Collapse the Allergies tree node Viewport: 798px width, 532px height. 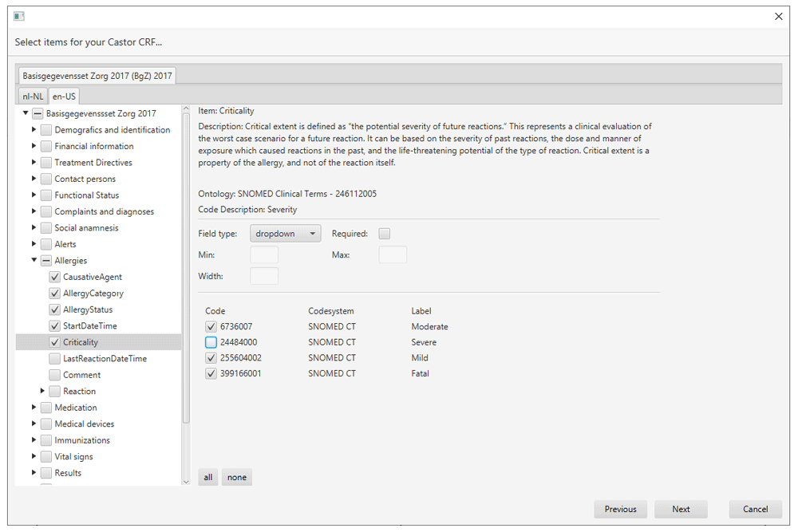[x=34, y=261]
